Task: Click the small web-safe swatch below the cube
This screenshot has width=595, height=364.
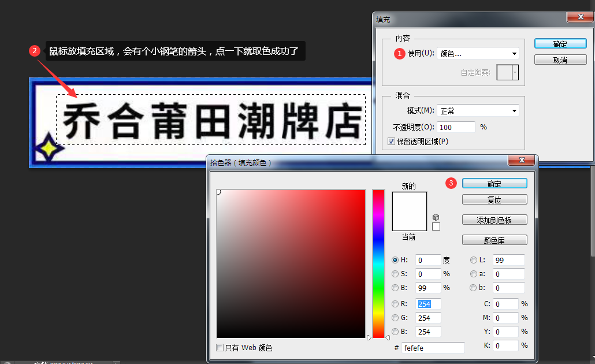Action: (x=436, y=226)
